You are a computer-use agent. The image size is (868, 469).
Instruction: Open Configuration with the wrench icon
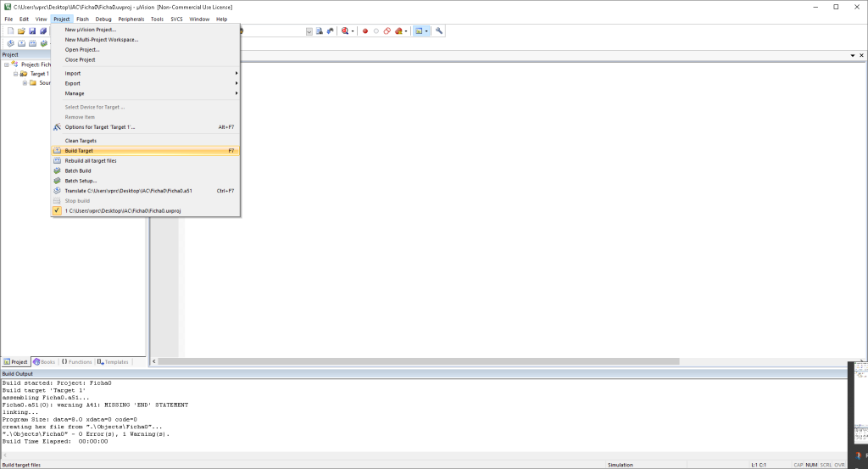[439, 31]
